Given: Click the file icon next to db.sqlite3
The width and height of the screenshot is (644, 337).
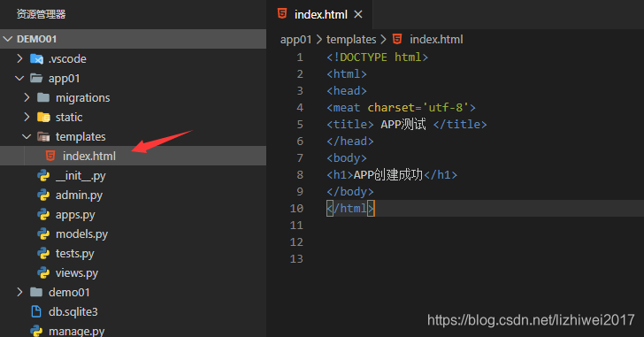Looking at the screenshot, I should (x=36, y=311).
